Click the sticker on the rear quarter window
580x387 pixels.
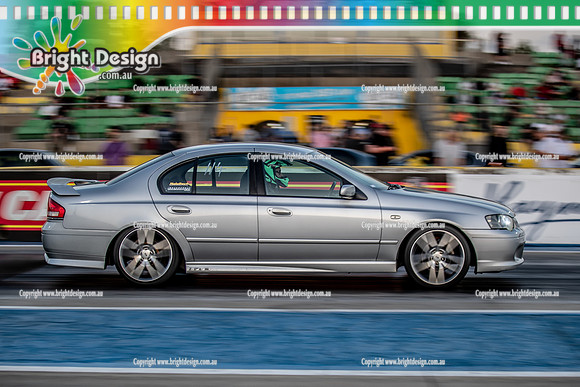179,186
